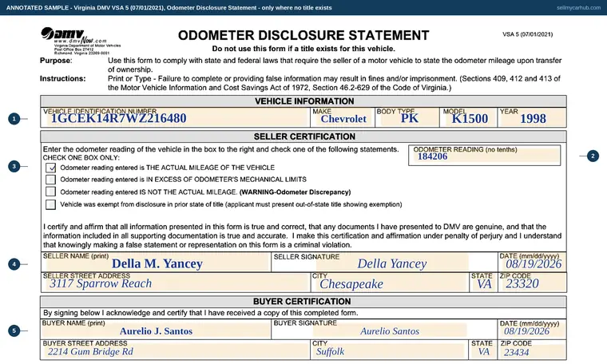Click the Odometer Reading field 184206
Viewport: 607px width, 364px height.
pyautogui.click(x=484, y=156)
